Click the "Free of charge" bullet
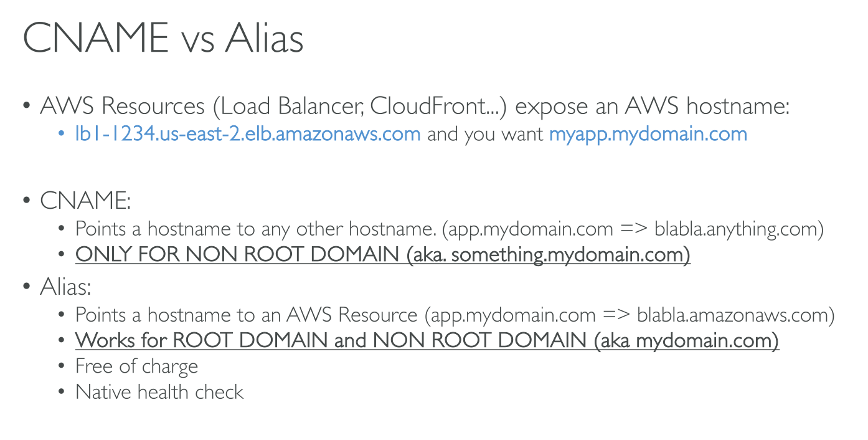Image resolution: width=868 pixels, height=440 pixels. coord(136,366)
